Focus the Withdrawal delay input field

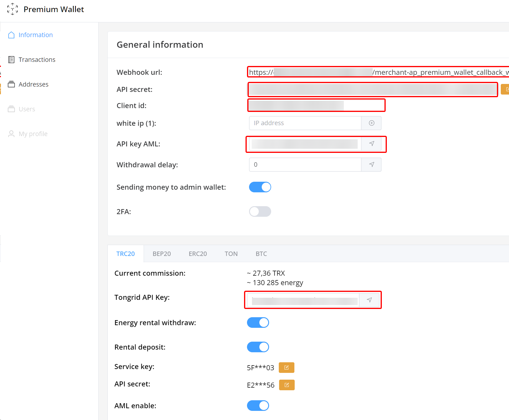click(x=305, y=165)
